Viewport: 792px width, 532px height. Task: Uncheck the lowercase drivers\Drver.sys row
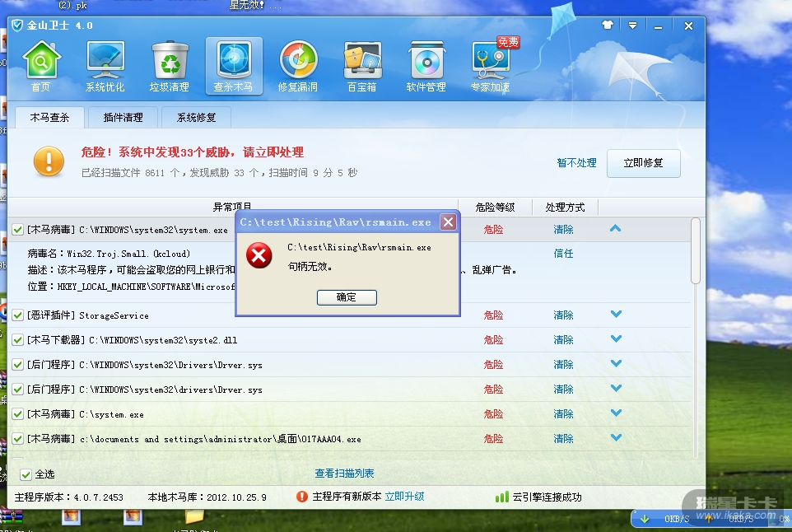coord(17,390)
